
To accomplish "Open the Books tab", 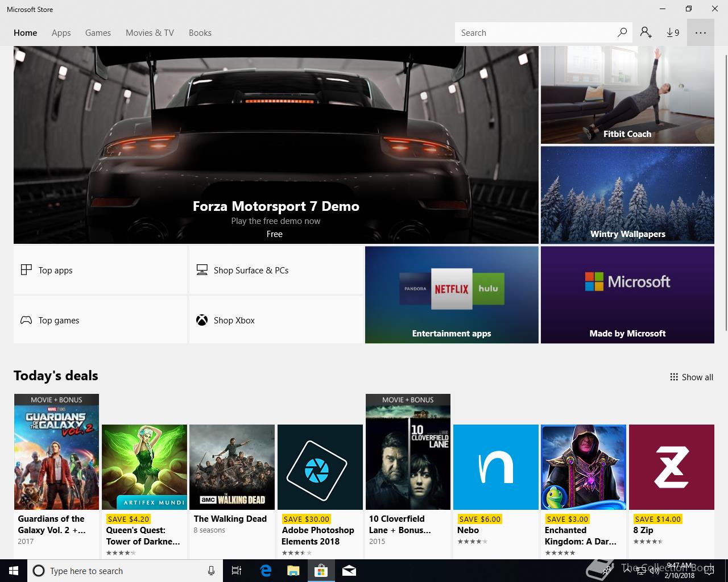I will tap(200, 33).
